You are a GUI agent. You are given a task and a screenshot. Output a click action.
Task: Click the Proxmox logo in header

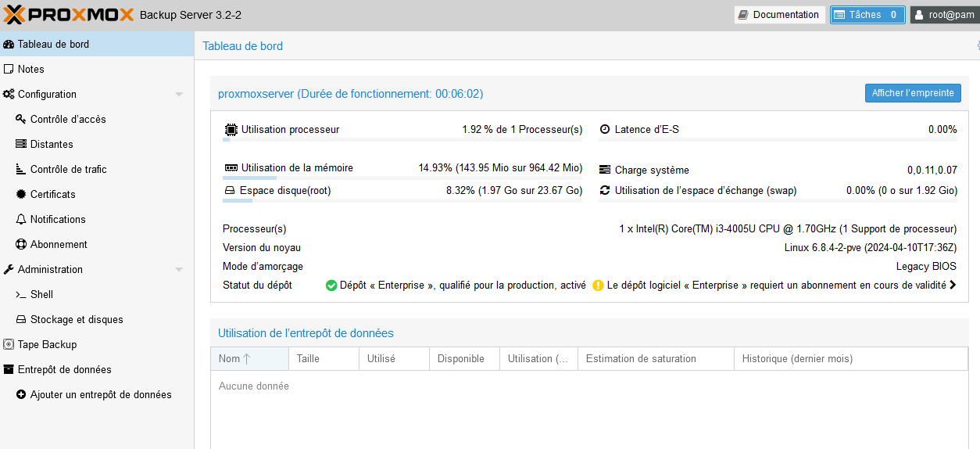(x=69, y=14)
